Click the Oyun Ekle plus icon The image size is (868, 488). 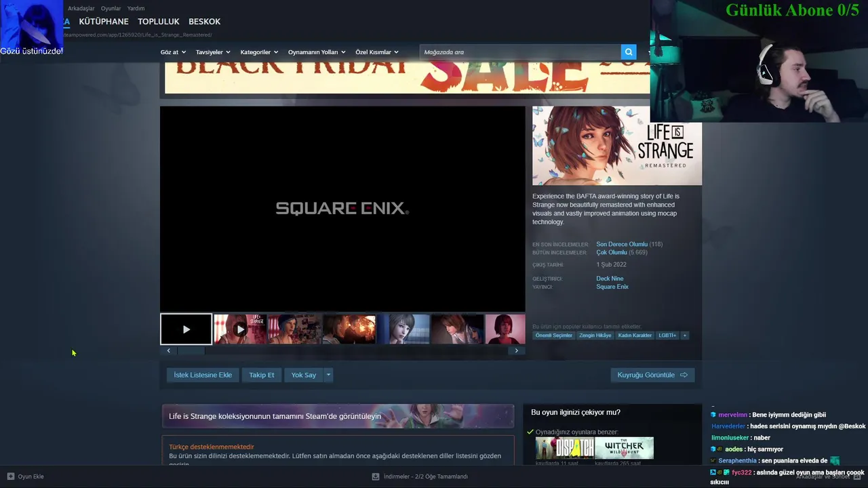tap(10, 476)
